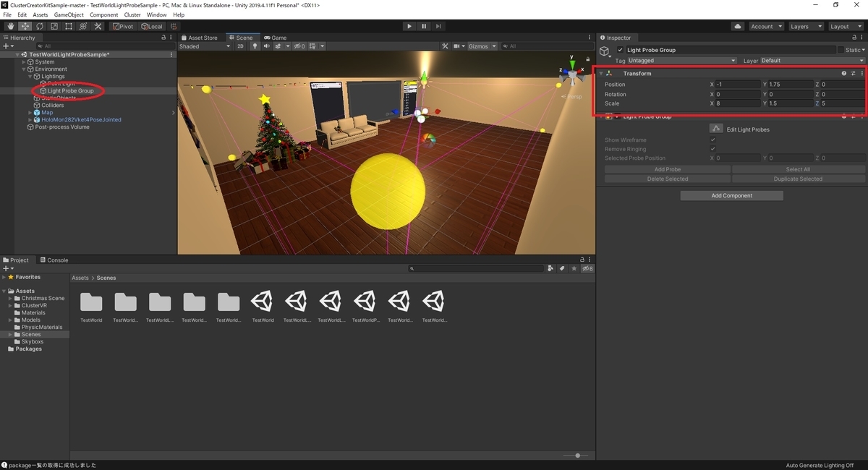
Task: Adjust Project thumbnail size slider
Action: (x=578, y=456)
